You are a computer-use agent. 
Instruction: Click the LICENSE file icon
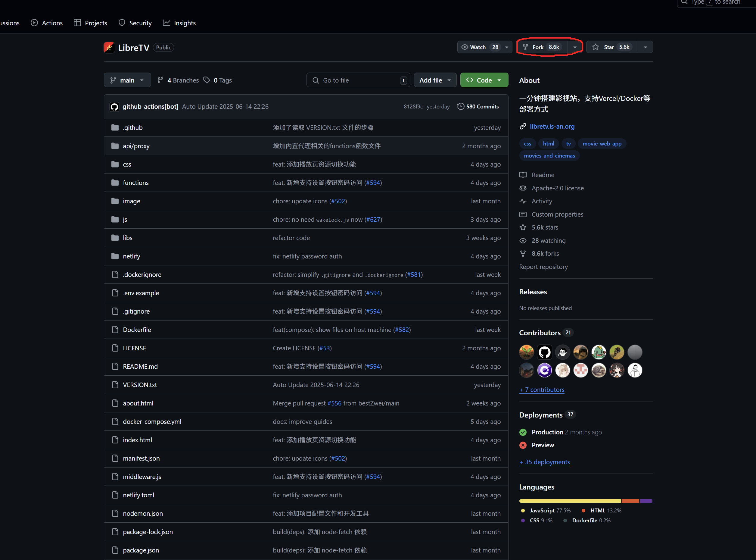(x=115, y=348)
